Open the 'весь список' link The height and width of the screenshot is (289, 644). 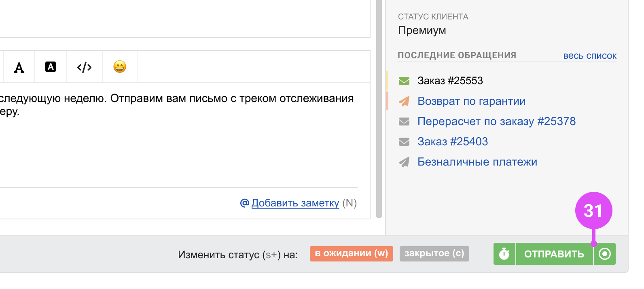pos(590,56)
